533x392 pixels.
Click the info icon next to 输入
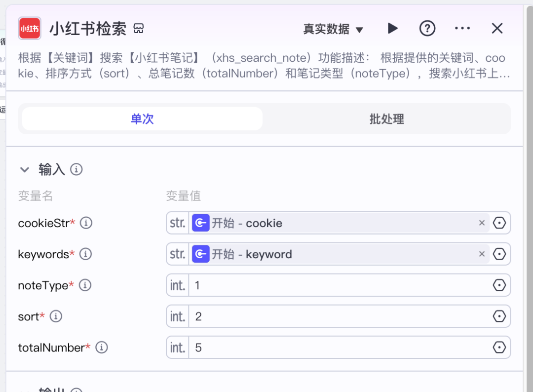pos(76,170)
